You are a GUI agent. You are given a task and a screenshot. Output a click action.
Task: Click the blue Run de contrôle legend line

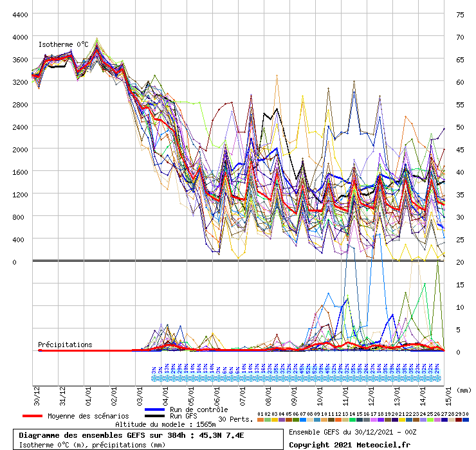coord(155,410)
